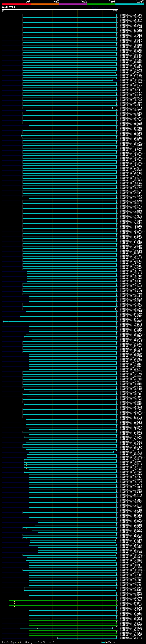The width and height of the screenshot is (146, 644).
Task: Open hit UniRef100_C6TAZ8
Action: tap(131, 22)
